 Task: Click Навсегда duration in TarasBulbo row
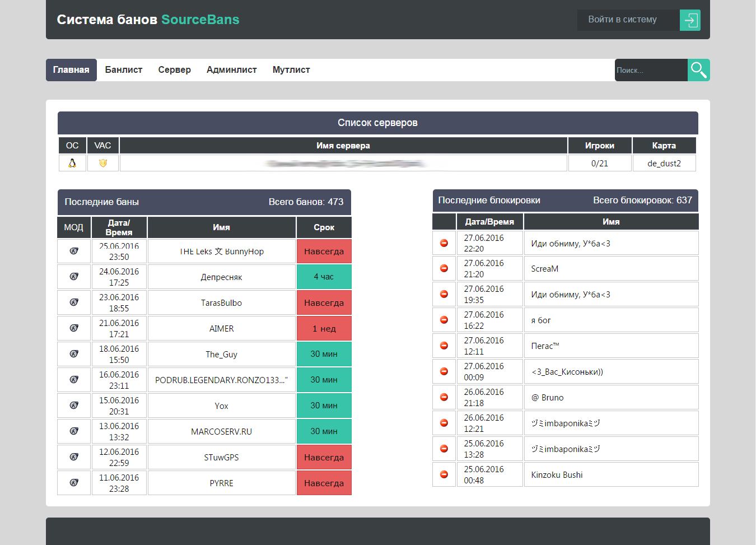pos(324,303)
